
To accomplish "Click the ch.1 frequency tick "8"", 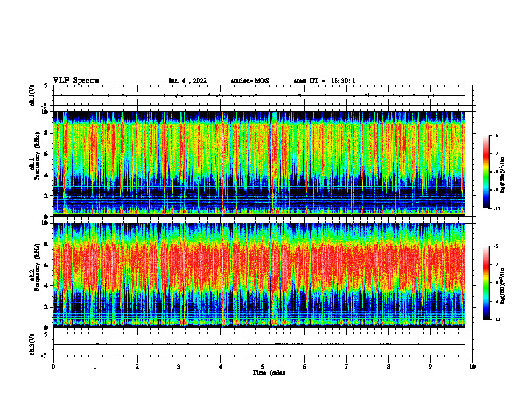I will 47,133.
